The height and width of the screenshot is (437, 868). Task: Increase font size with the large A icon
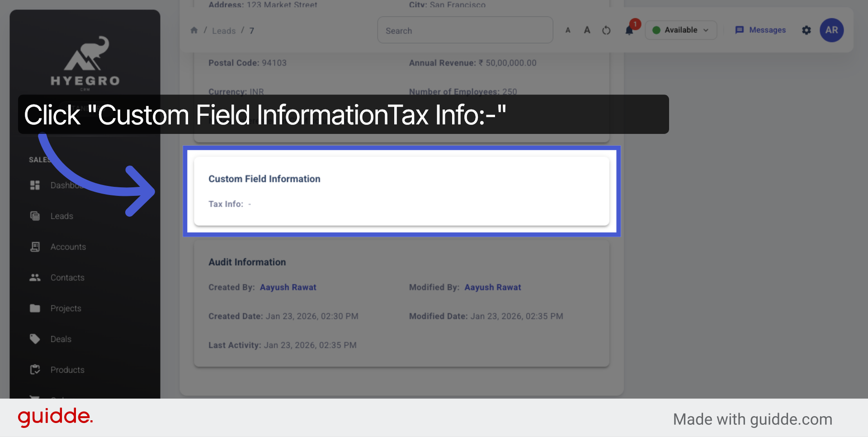click(x=587, y=30)
